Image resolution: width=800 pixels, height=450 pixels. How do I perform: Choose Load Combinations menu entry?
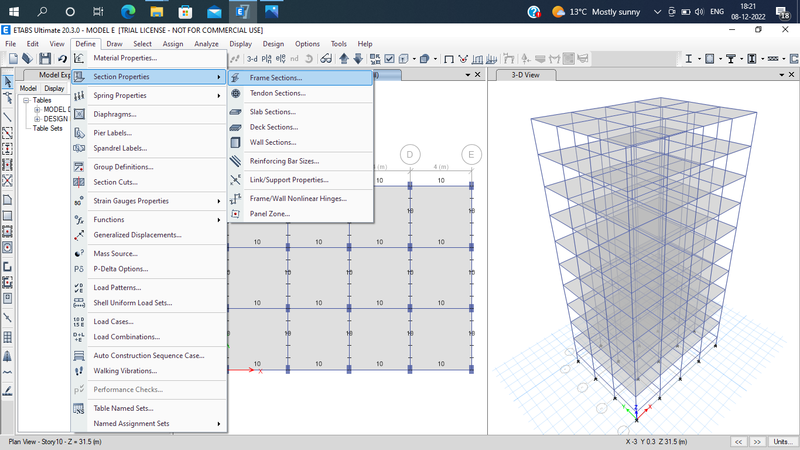[x=149, y=337]
